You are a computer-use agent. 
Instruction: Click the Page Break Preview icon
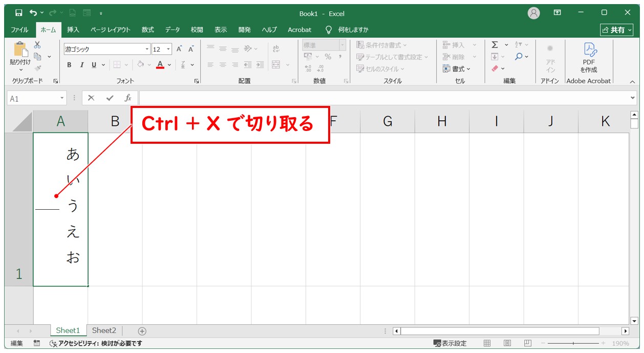[x=528, y=343]
